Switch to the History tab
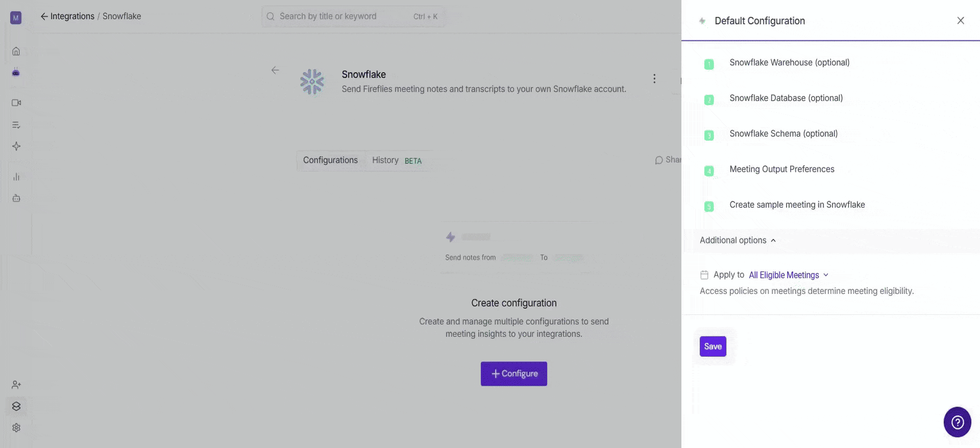 pos(397,160)
